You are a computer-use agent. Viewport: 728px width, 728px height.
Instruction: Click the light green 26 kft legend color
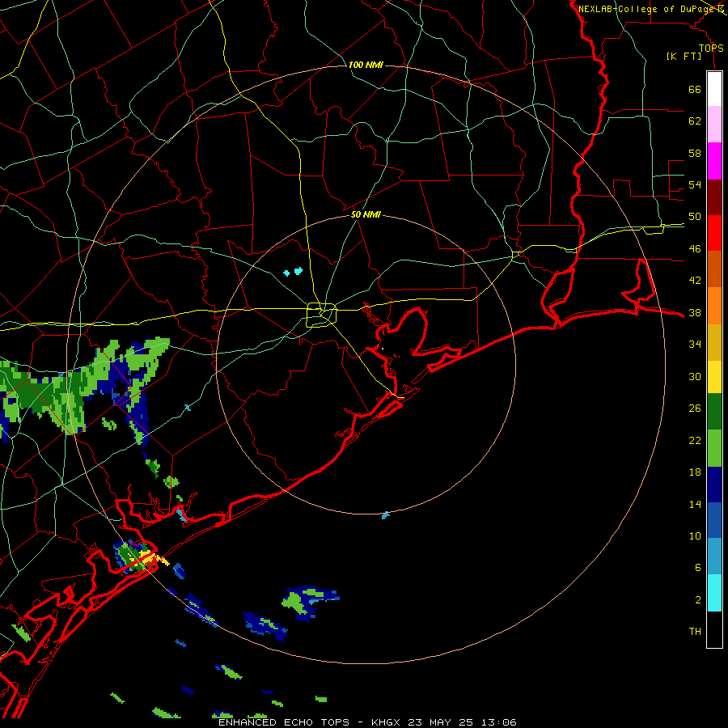pyautogui.click(x=714, y=448)
